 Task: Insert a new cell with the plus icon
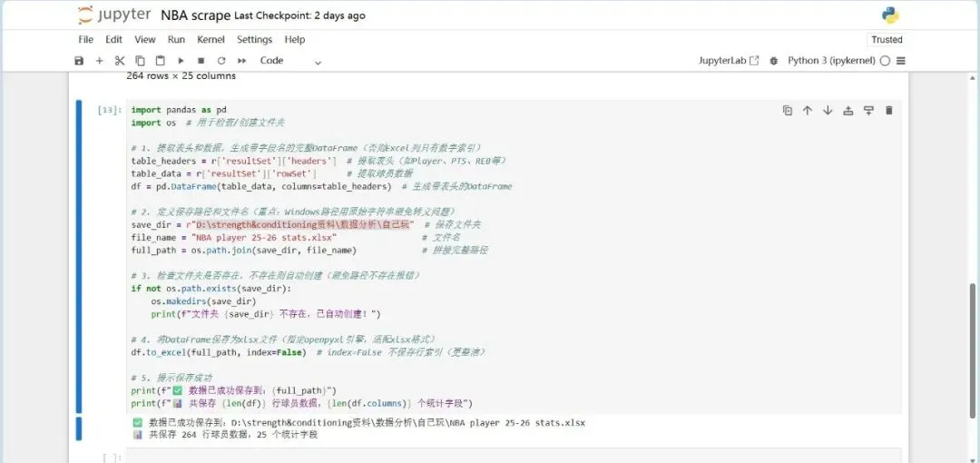click(x=100, y=61)
